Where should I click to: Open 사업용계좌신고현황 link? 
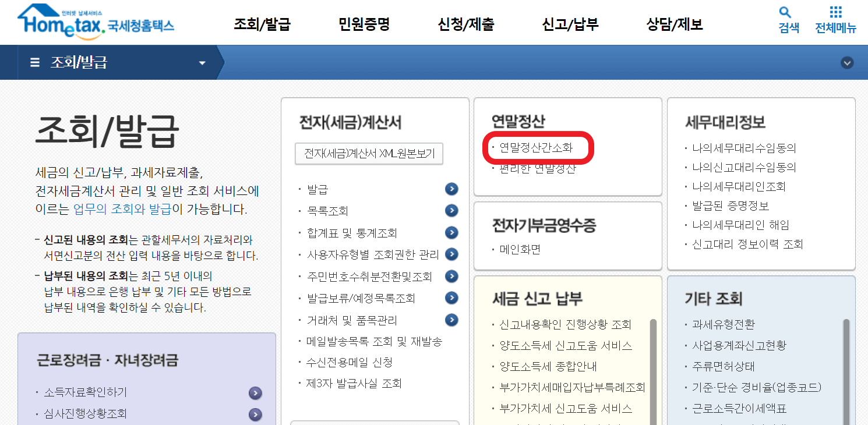click(x=739, y=345)
